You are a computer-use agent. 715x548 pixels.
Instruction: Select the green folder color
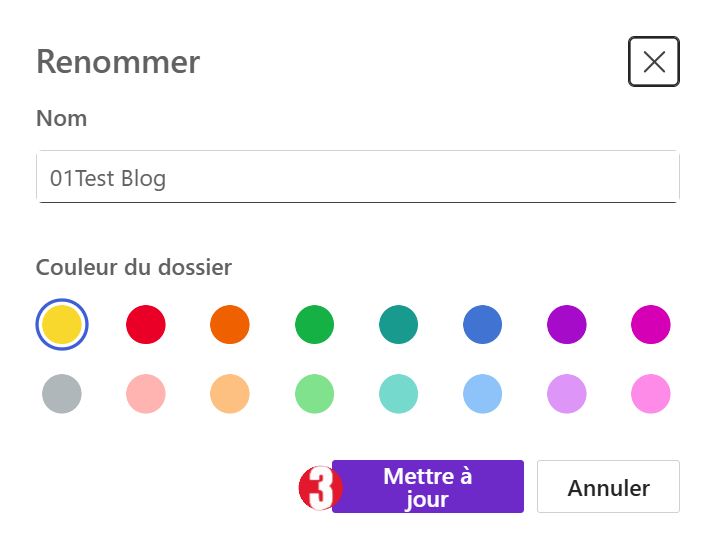pos(314,325)
